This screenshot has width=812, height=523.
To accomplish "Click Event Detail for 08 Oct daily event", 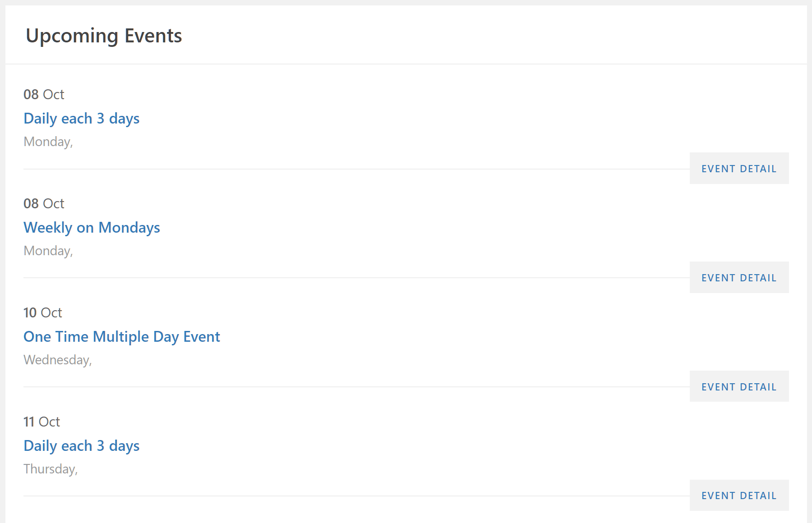I will (x=738, y=169).
